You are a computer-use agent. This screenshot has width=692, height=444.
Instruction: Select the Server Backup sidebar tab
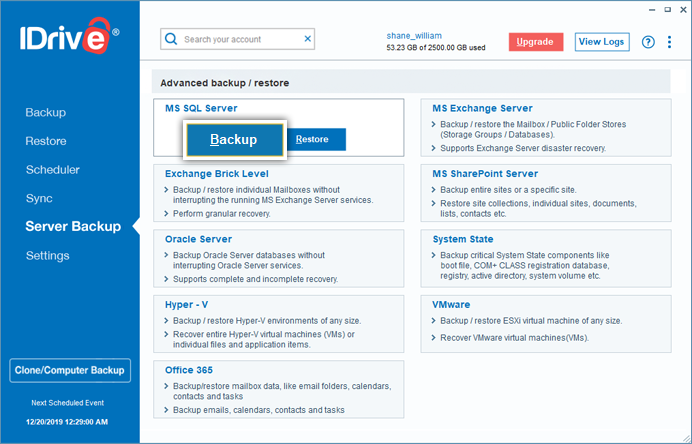click(x=73, y=226)
